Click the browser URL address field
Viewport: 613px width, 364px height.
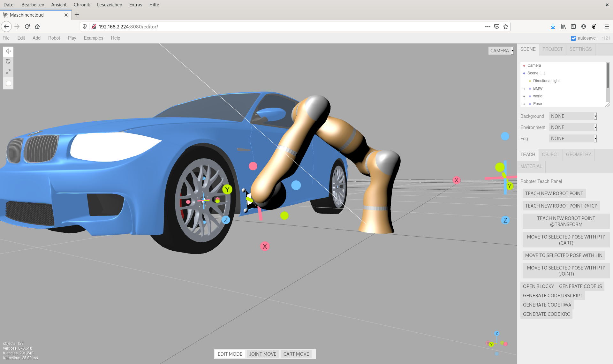(x=287, y=27)
